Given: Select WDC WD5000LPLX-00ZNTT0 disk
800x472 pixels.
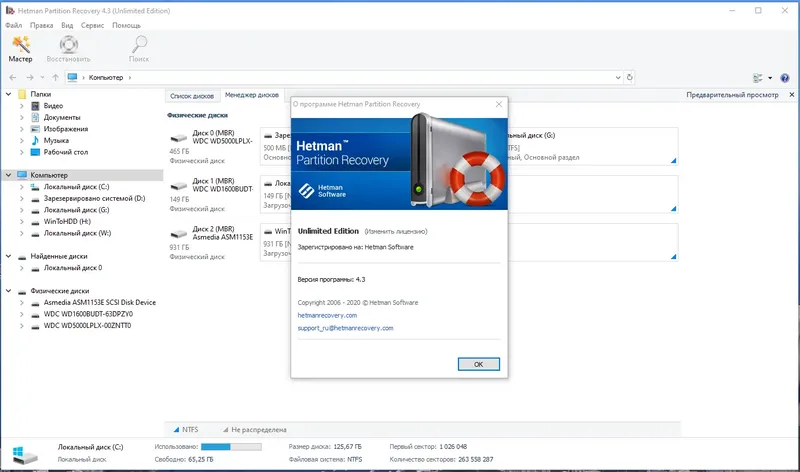Looking at the screenshot, I should point(87,326).
